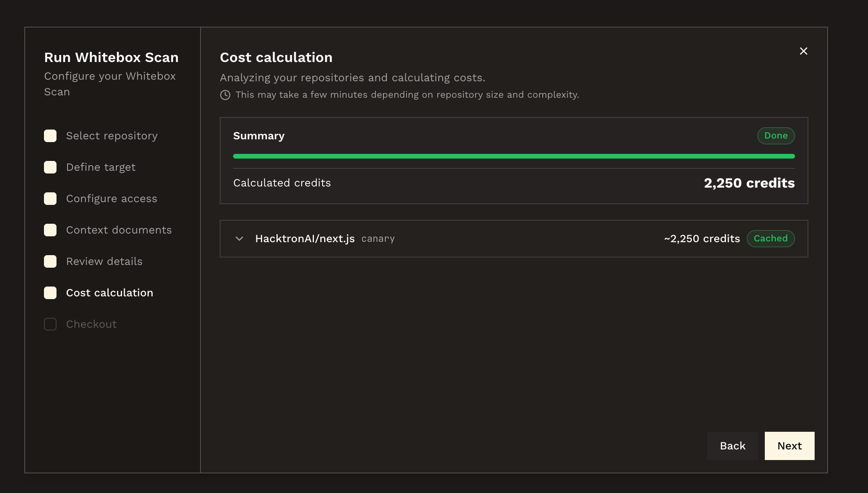Viewport: 868px width, 493px height.
Task: Click the Configure access step checkbox
Action: pos(50,199)
